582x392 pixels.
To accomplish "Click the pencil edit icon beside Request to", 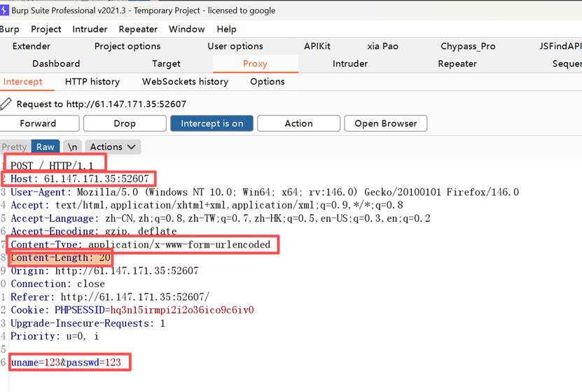I will click(6, 104).
